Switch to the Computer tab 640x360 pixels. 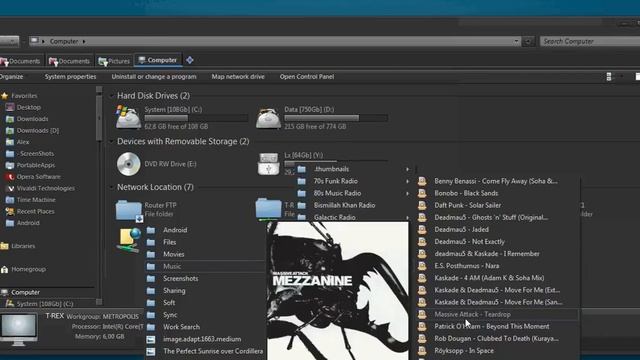pyautogui.click(x=158, y=60)
